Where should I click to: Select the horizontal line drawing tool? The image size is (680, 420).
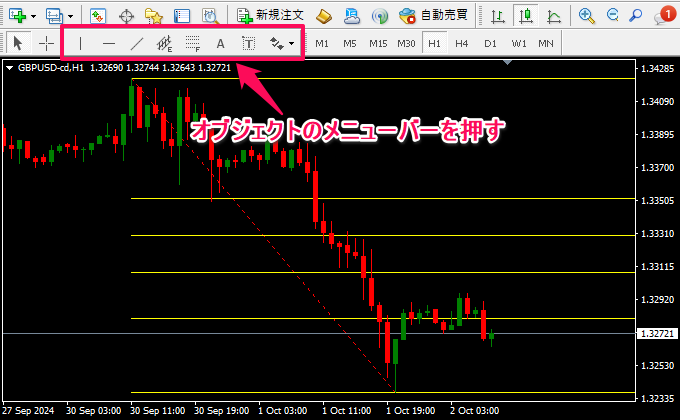pos(109,43)
